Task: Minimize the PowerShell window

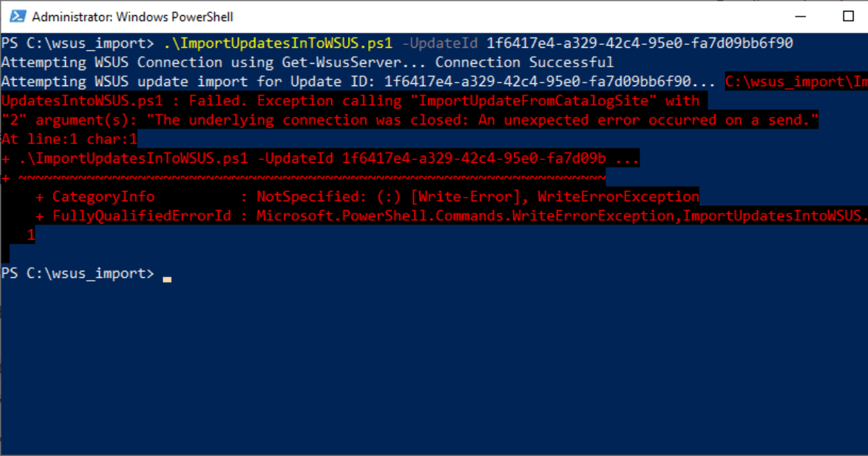Action: [x=799, y=16]
